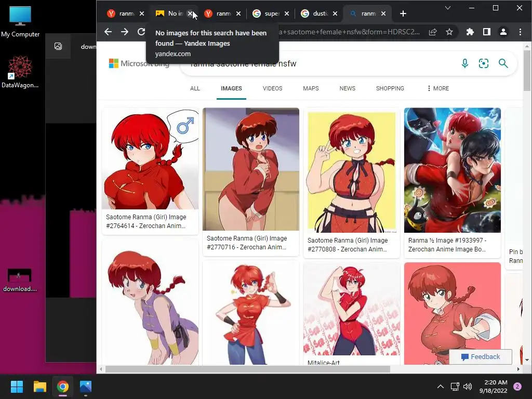The height and width of the screenshot is (399, 532).
Task: Switch to the SHOPPING tab
Action: 390,88
